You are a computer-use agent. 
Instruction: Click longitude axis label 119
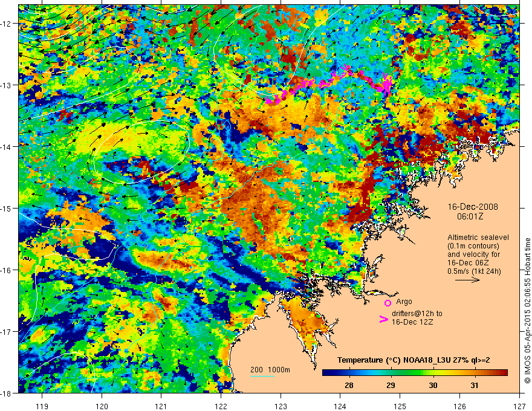[42, 406]
